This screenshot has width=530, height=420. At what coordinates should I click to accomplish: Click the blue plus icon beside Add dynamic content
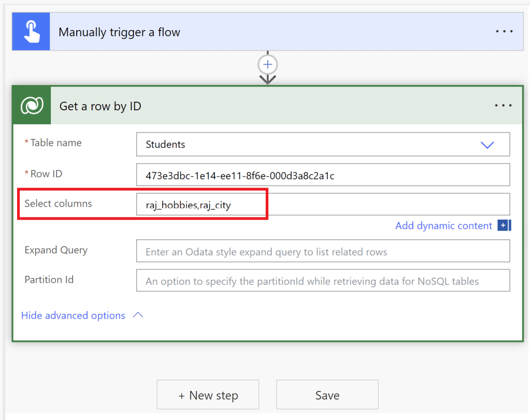pyautogui.click(x=504, y=225)
